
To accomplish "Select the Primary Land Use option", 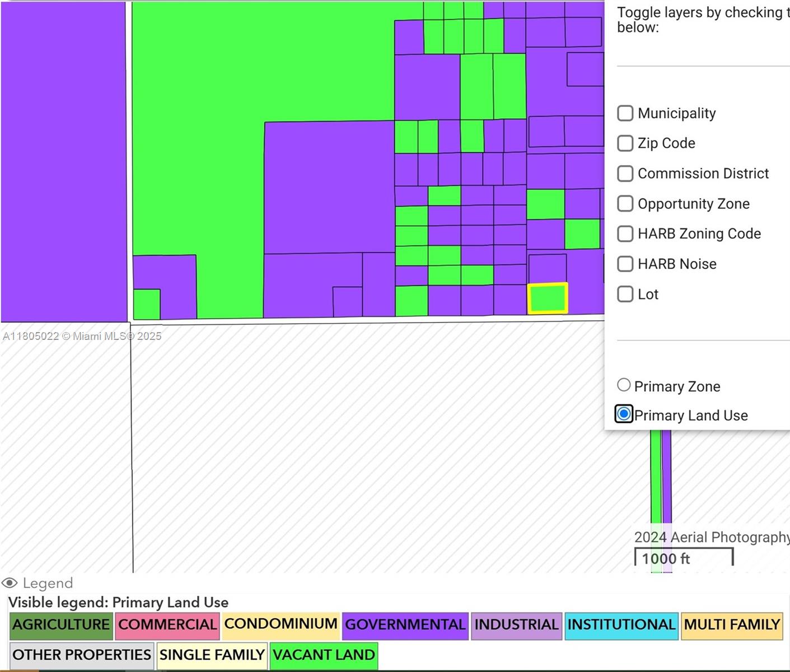I will coord(624,414).
